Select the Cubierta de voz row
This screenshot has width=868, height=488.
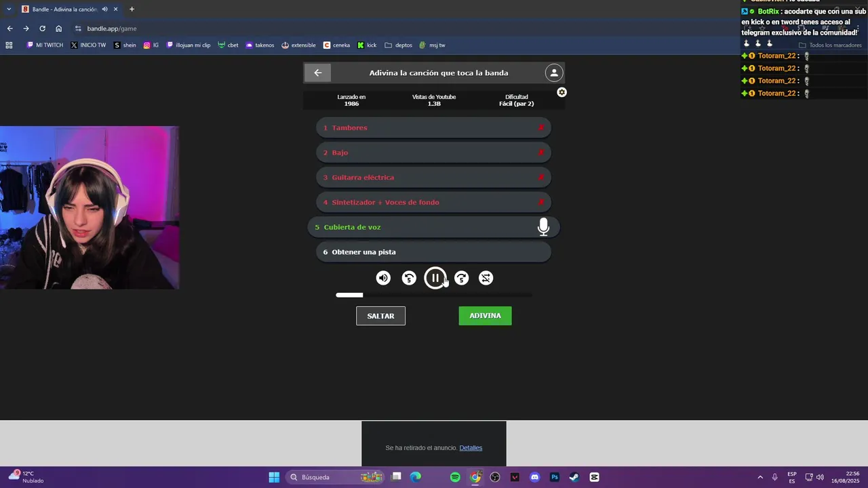tap(433, 227)
